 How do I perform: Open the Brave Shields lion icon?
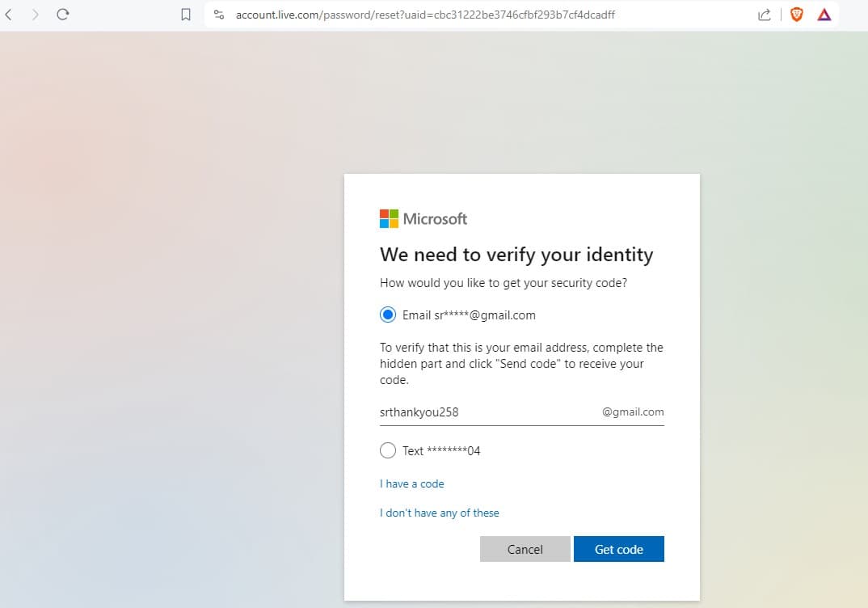coord(797,15)
